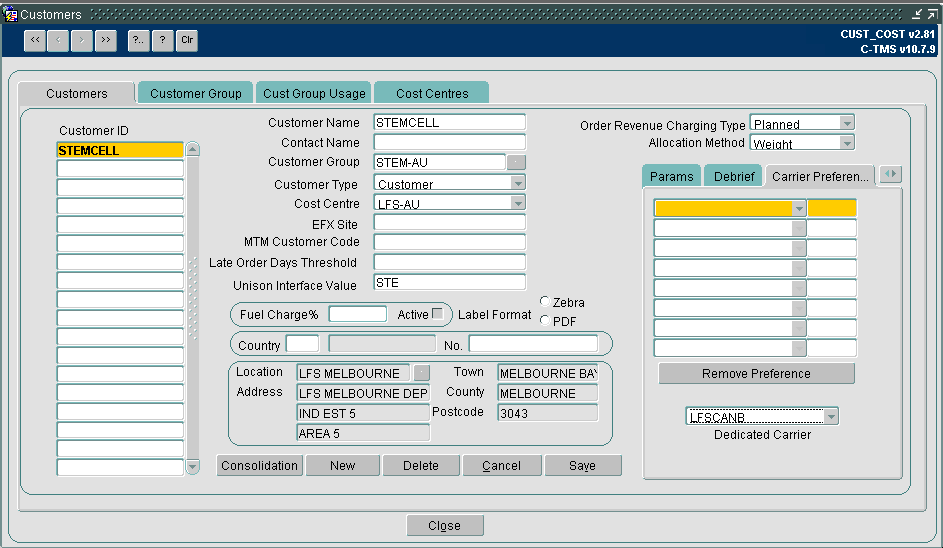This screenshot has height=548, width=943.
Task: Select STEMCELL in Customer ID list
Action: 120,150
